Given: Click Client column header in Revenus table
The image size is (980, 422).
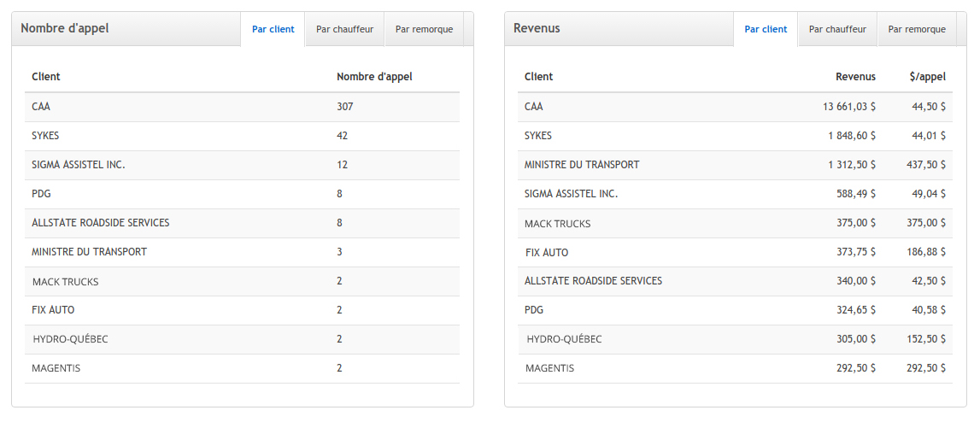Looking at the screenshot, I should click(x=539, y=77).
